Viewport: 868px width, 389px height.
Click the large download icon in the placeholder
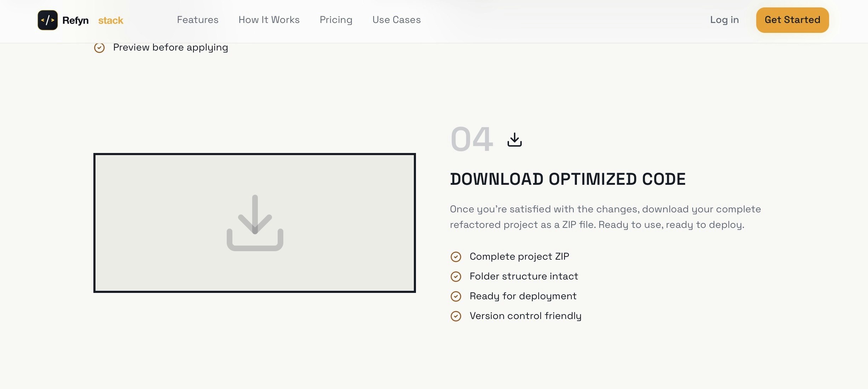(x=255, y=223)
